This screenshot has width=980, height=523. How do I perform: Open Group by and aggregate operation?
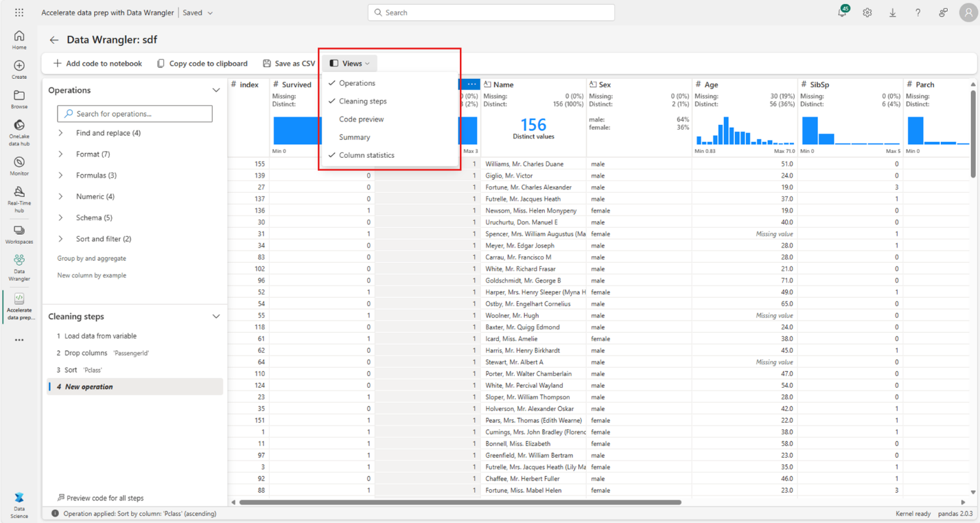pyautogui.click(x=92, y=259)
